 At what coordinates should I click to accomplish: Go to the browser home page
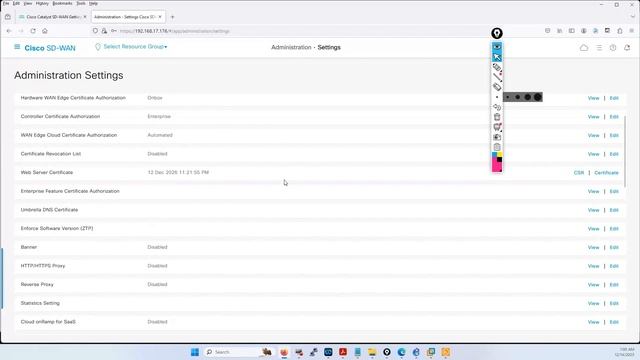point(45,31)
